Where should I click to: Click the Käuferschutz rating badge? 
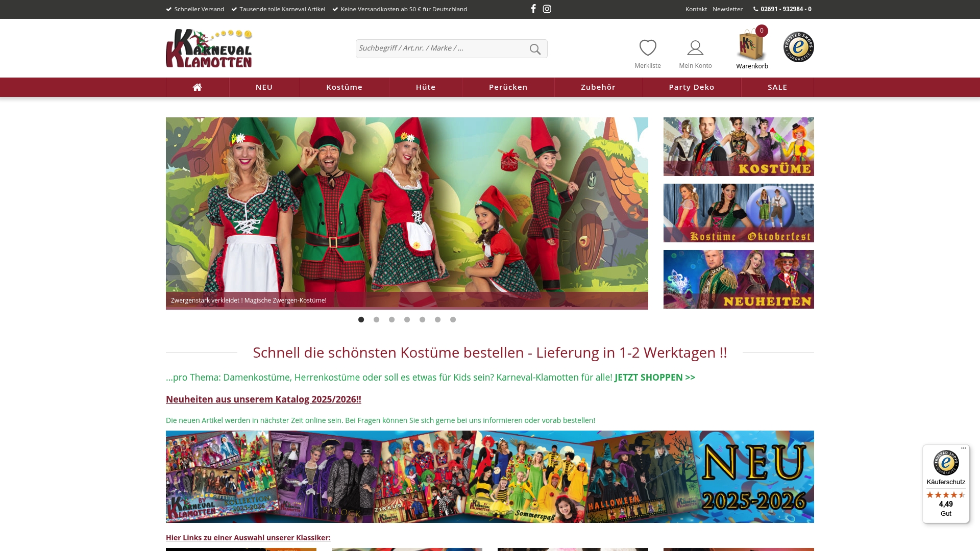(x=946, y=484)
